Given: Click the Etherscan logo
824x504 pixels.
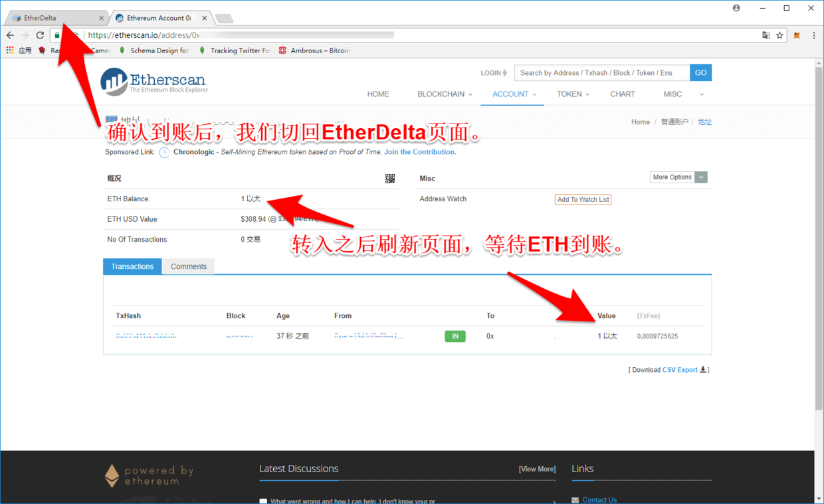Looking at the screenshot, I should (x=154, y=82).
